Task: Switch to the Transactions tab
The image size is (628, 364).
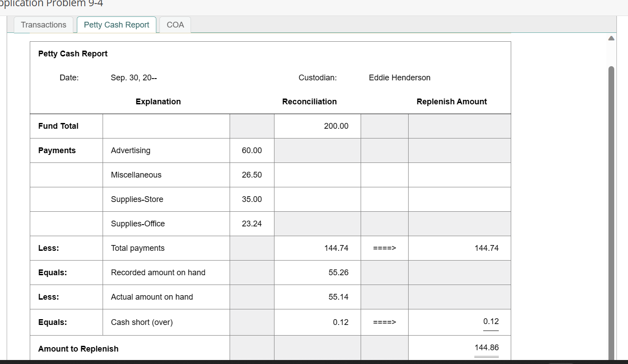Action: click(x=44, y=25)
